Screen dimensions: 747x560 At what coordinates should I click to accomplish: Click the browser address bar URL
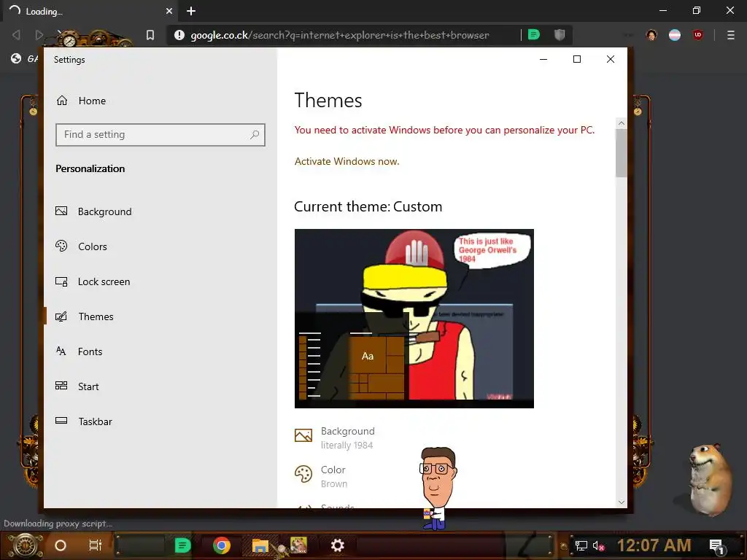click(340, 35)
